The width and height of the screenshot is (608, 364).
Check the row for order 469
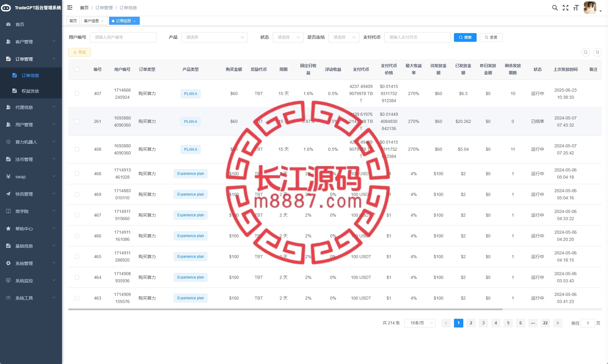tap(77, 194)
